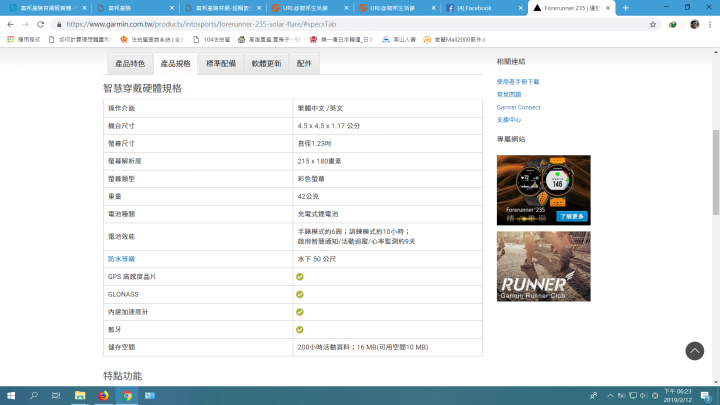This screenshot has height=405, width=720.
Task: Open the 標準配備 tab
Action: pyautogui.click(x=221, y=63)
